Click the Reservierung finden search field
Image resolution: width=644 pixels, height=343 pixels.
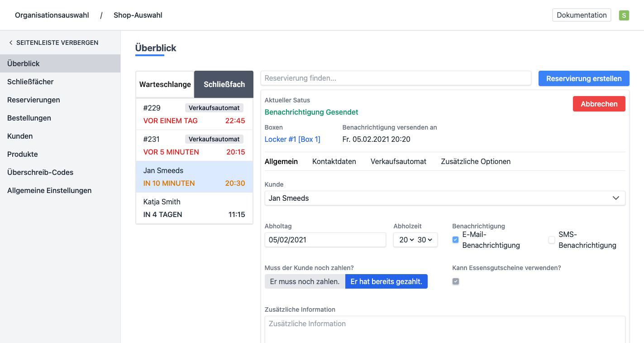396,78
